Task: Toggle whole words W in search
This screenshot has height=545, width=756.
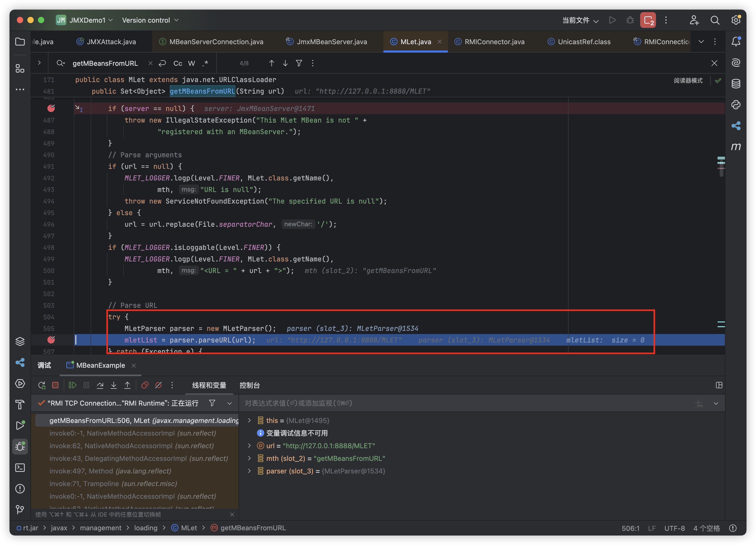Action: [x=191, y=63]
